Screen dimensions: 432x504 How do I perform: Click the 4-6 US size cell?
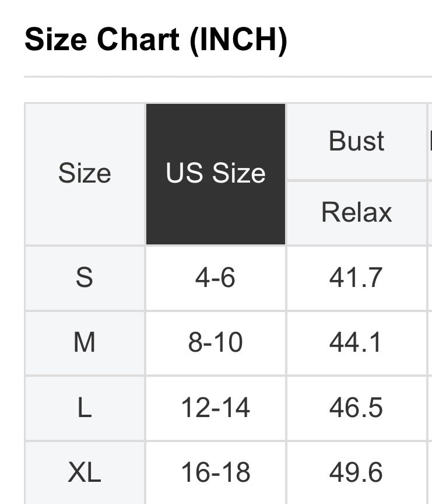216,278
